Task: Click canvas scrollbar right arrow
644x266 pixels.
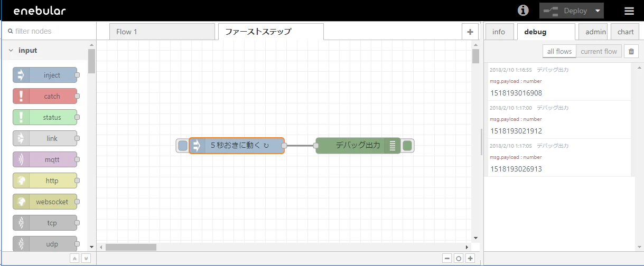Action: point(466,247)
